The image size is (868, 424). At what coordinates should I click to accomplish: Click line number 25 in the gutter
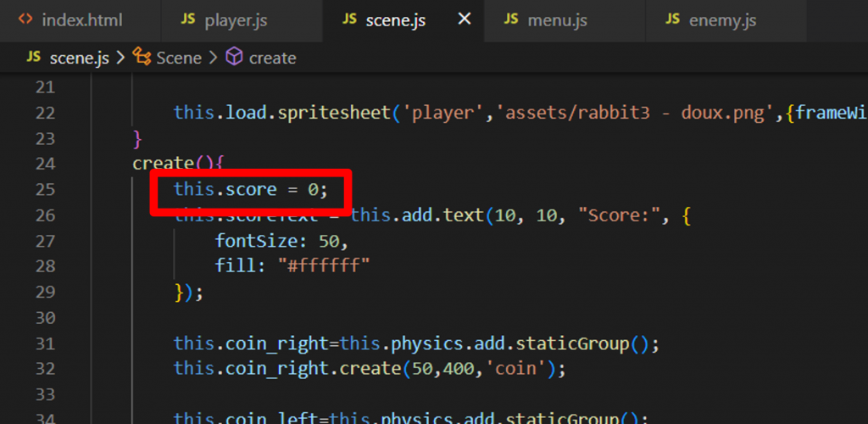click(45, 190)
